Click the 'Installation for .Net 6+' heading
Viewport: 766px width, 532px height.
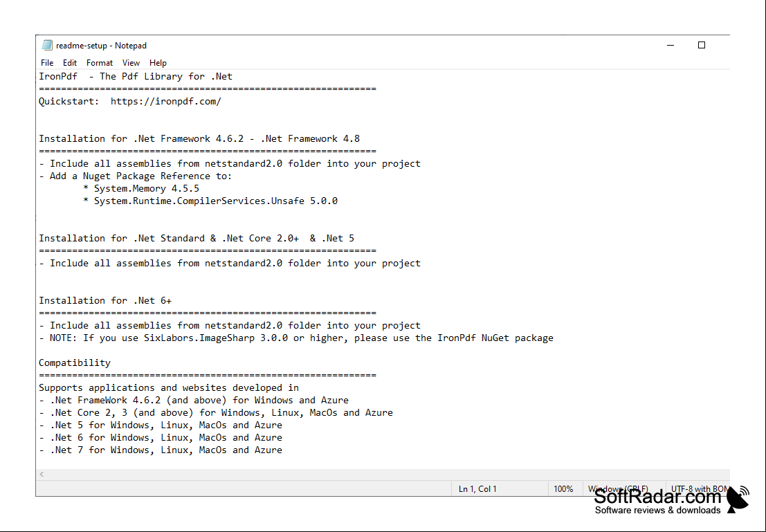click(105, 300)
